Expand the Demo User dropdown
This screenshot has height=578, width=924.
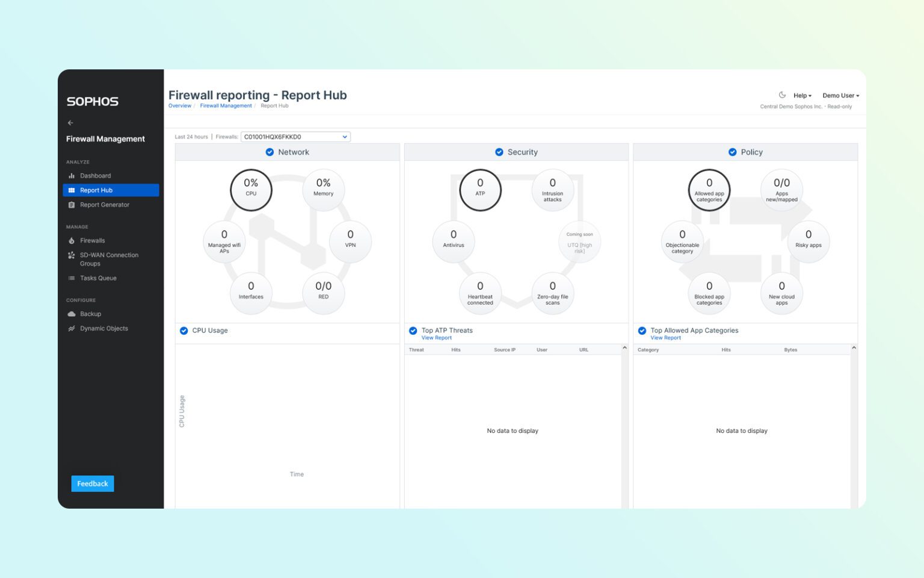[x=840, y=95]
